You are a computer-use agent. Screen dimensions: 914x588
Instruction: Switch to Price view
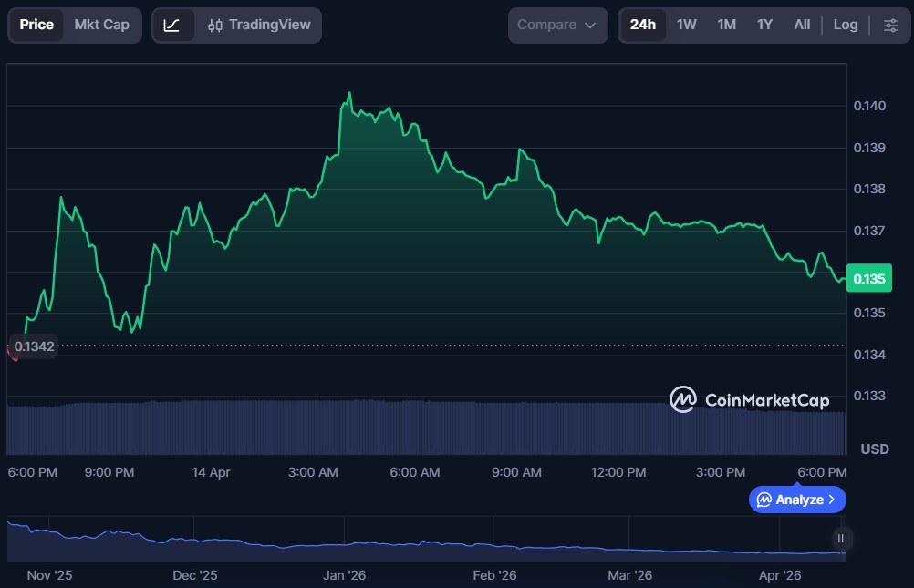click(36, 26)
